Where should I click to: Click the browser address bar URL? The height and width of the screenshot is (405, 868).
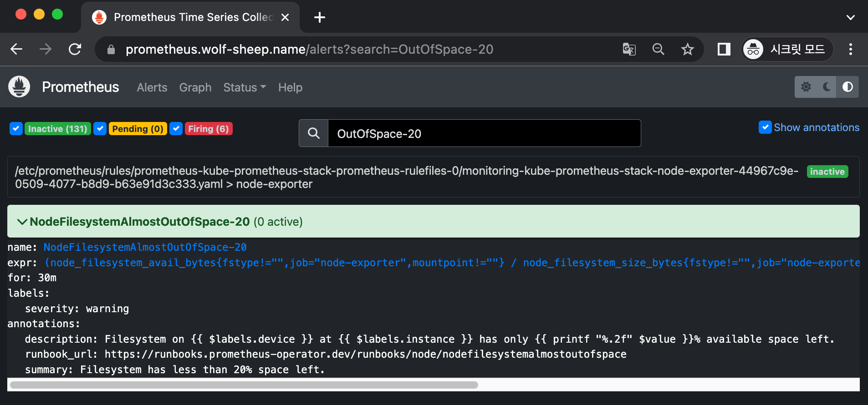pyautogui.click(x=310, y=49)
